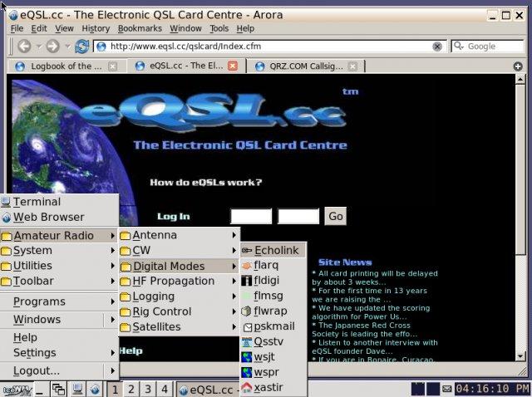The image size is (532, 397).
Task: Open the Bookmarks menu in menu bar
Action: [139, 28]
